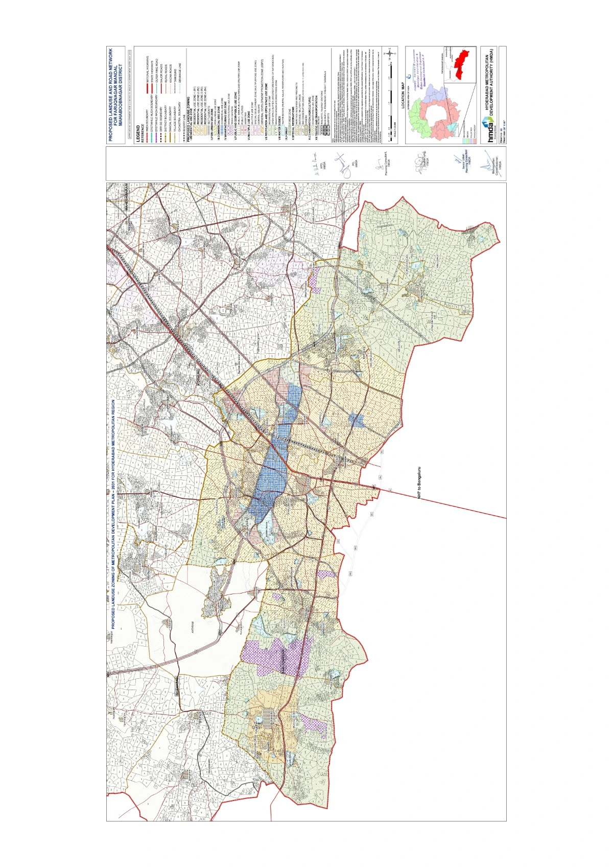The height and width of the screenshot is (868, 613).
Task: Click the 'LEGEND' heading
Action: pyautogui.click(x=138, y=133)
